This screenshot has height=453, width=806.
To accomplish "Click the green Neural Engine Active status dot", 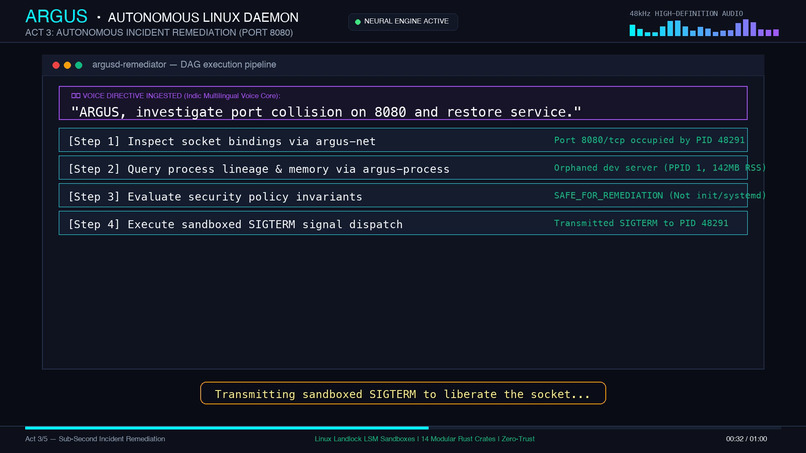I will [x=358, y=22].
